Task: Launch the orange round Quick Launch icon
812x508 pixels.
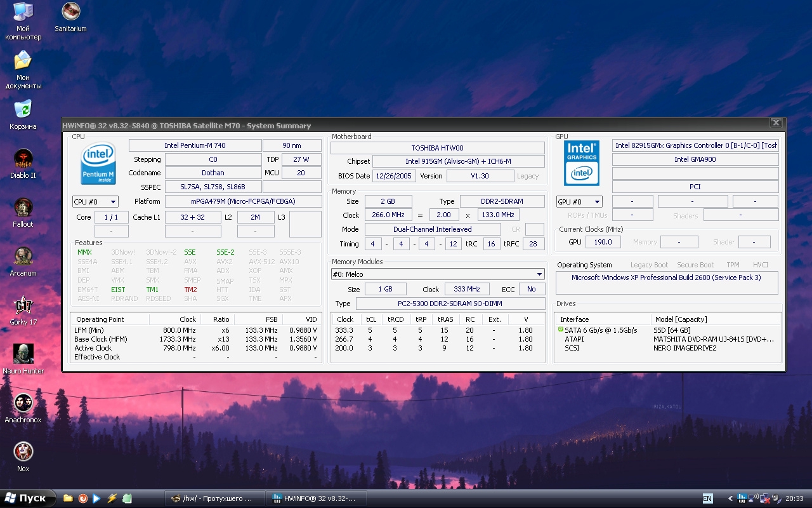Action: click(82, 498)
